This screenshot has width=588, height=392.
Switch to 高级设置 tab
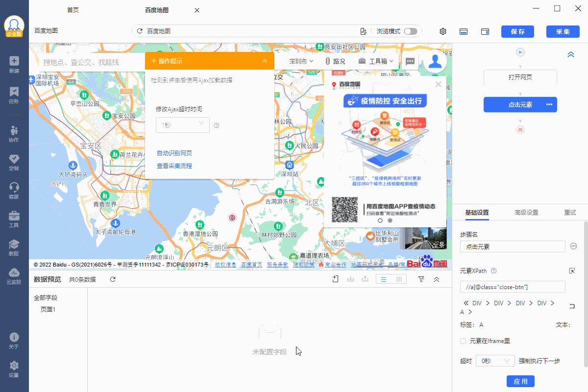pyautogui.click(x=526, y=213)
